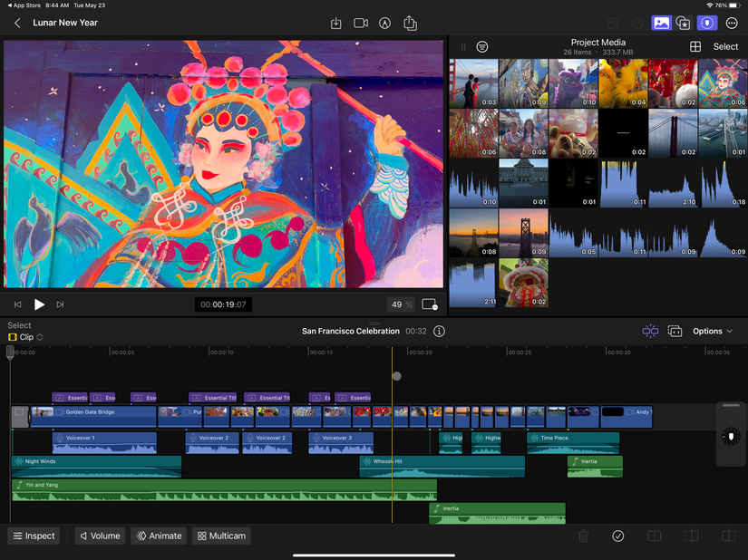Tap the timeline start marker handle
The height and width of the screenshot is (560, 748).
point(10,352)
